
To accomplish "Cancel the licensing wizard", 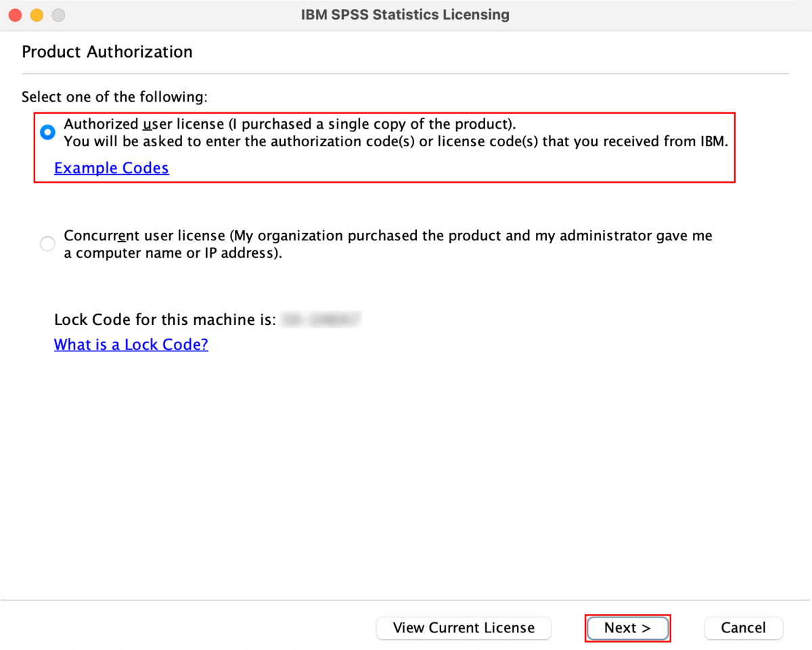I will coord(743,628).
